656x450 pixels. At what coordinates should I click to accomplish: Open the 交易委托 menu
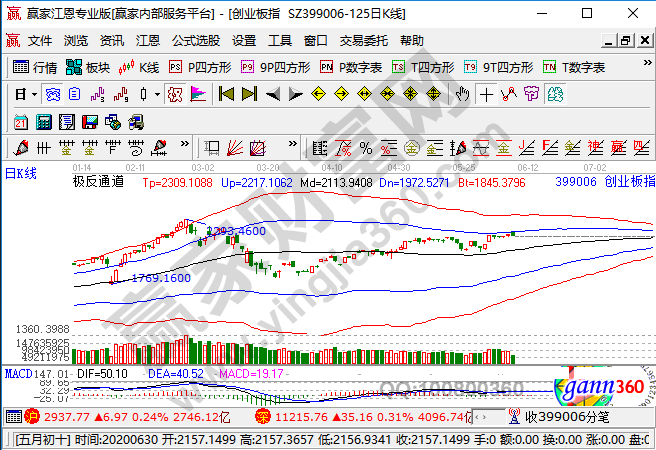pyautogui.click(x=364, y=41)
